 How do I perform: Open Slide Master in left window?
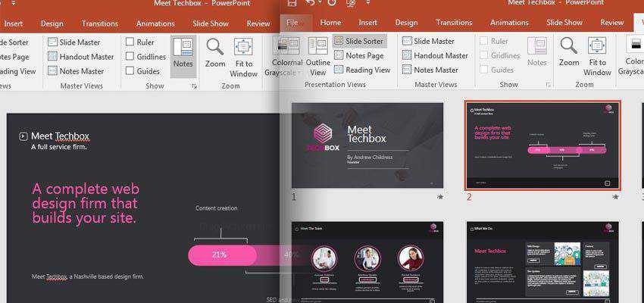point(77,42)
